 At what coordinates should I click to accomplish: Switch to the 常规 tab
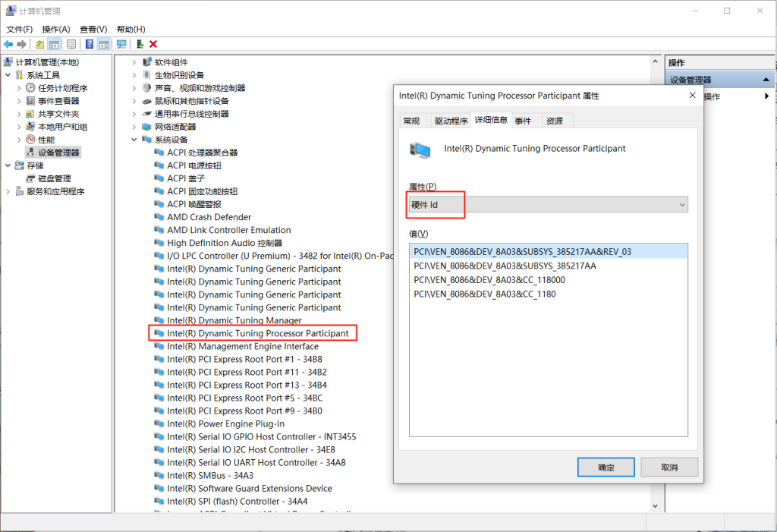(411, 121)
